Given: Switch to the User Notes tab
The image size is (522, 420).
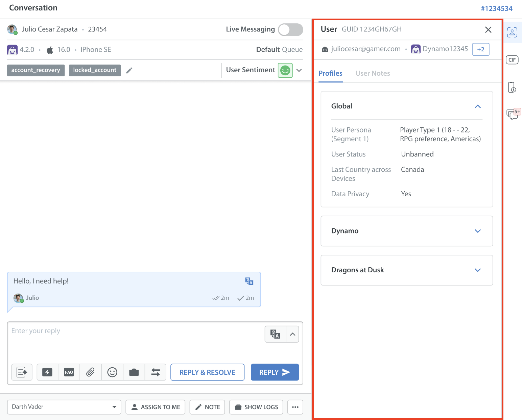Looking at the screenshot, I should pyautogui.click(x=373, y=73).
